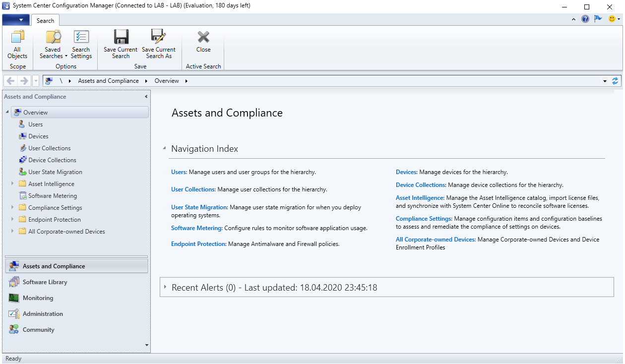Screen dimensions: 625x364
Task: Open the Software Metering link
Action: 196,228
